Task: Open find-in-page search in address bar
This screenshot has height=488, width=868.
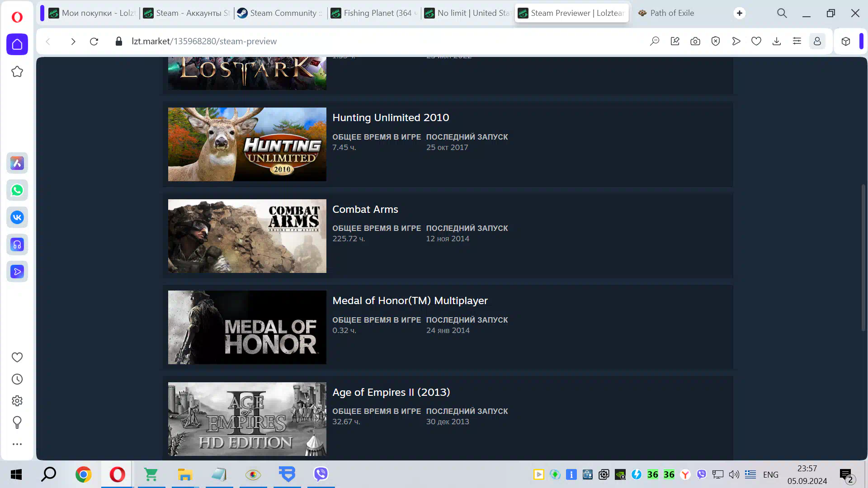Action: (x=655, y=42)
